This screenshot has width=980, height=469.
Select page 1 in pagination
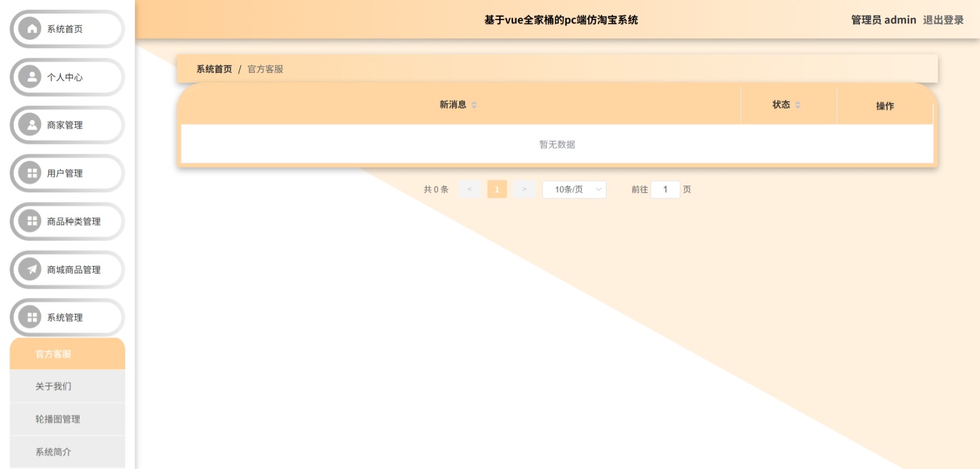[497, 189]
